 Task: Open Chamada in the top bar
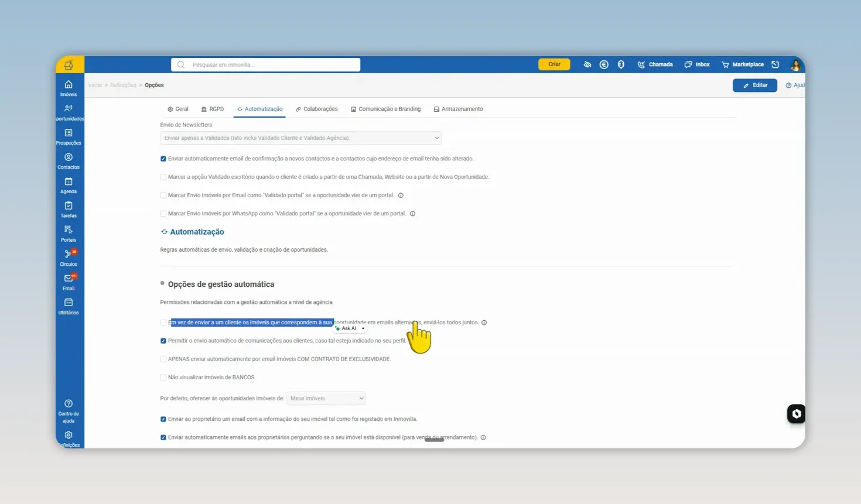pos(655,64)
